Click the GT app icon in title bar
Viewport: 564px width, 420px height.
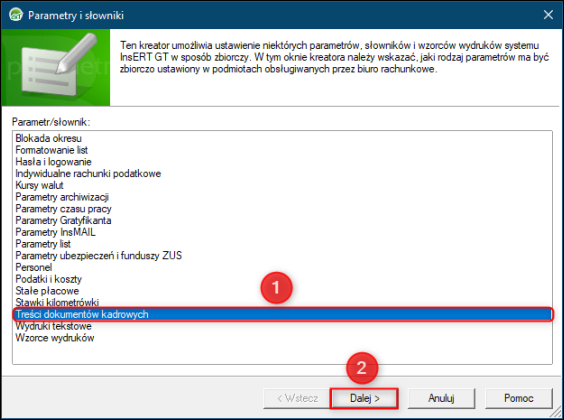pos(16,15)
